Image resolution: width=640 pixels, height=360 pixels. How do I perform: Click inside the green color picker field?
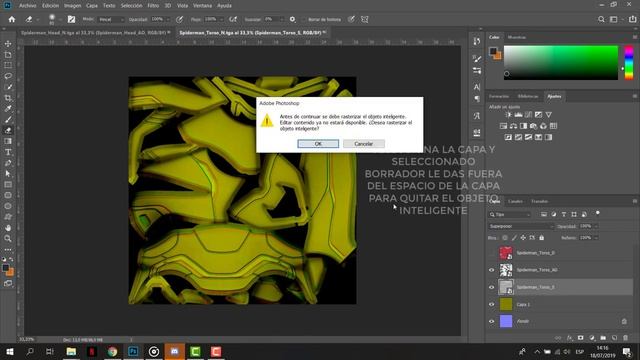tap(561, 62)
